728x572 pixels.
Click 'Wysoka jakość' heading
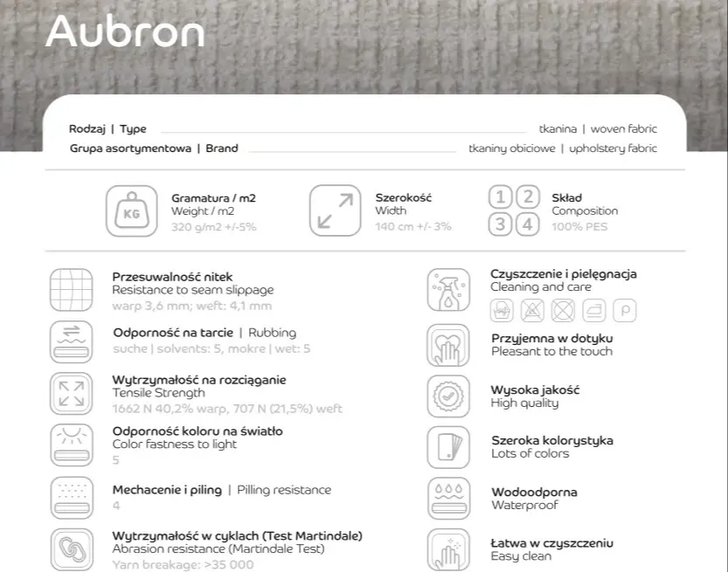click(536, 390)
